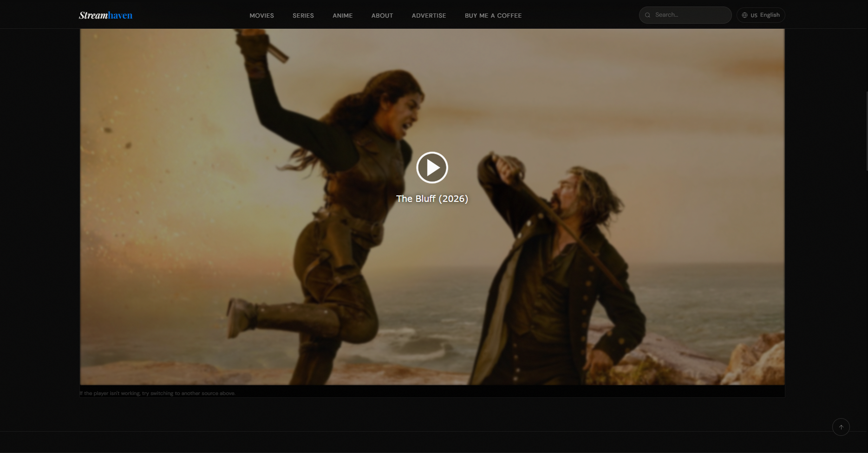Viewport: 868px width, 453px height.
Task: Open the Streamhaven home logo
Action: (x=106, y=15)
